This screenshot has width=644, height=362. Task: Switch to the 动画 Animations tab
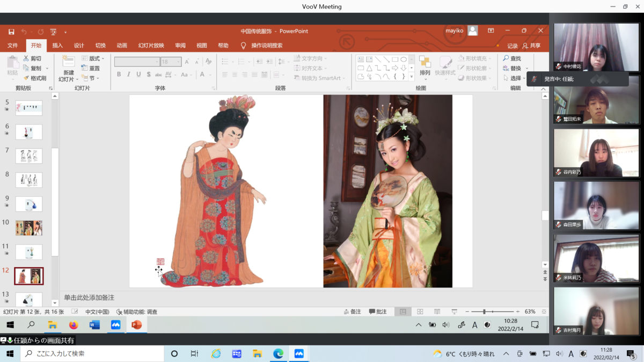coord(122,46)
